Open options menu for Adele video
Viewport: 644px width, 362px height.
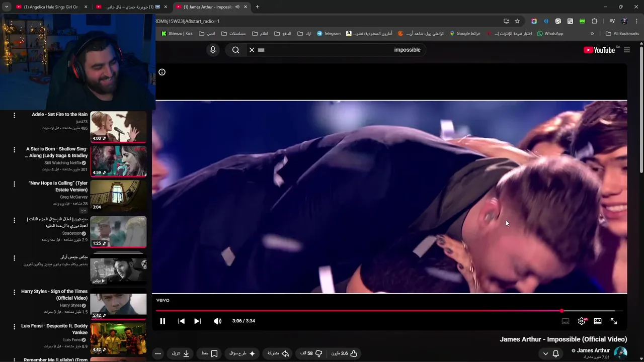(x=14, y=115)
